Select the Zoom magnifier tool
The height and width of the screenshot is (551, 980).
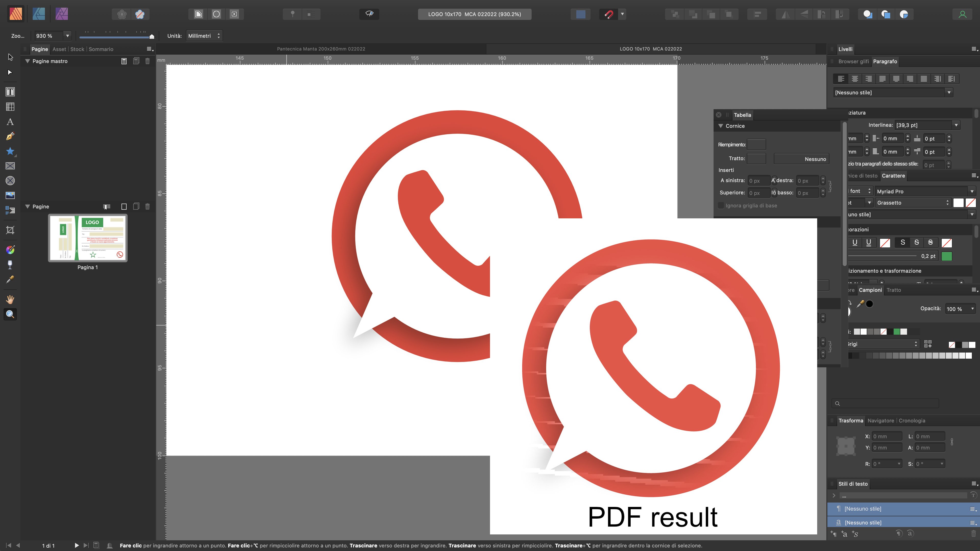(x=10, y=315)
